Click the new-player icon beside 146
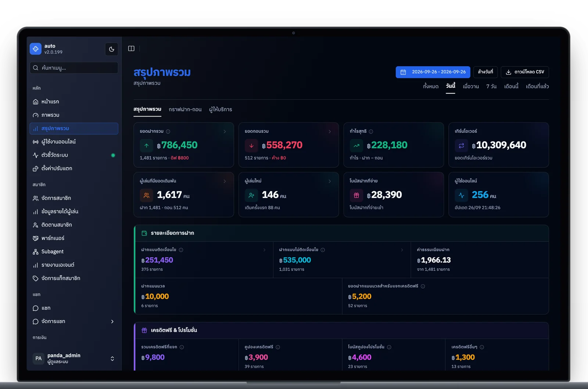This screenshot has width=588, height=389. tap(251, 195)
